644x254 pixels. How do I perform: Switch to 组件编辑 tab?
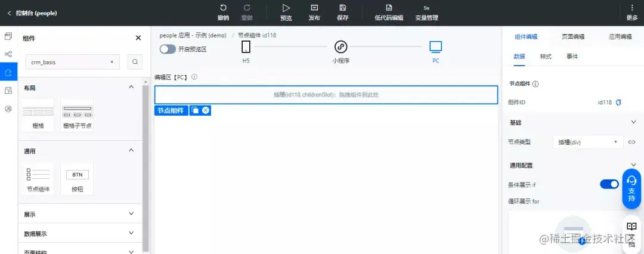[x=526, y=36]
